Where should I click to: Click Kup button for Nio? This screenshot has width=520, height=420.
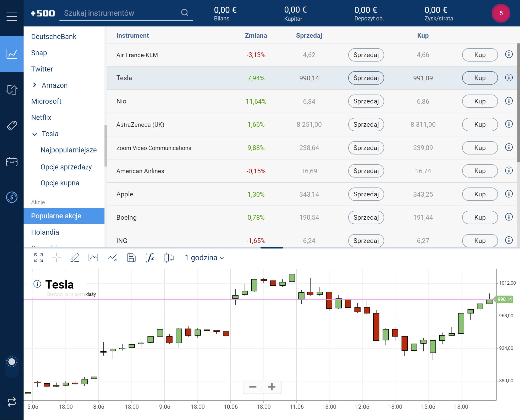click(480, 101)
